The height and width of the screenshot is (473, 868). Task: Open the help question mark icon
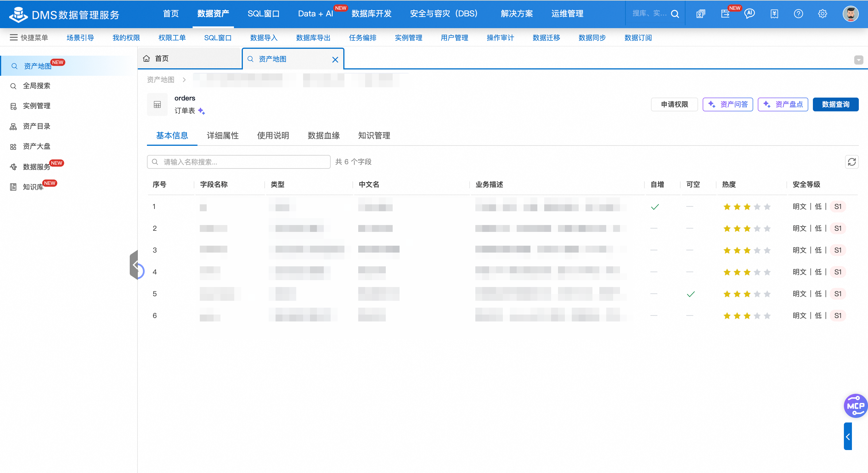[x=798, y=14]
